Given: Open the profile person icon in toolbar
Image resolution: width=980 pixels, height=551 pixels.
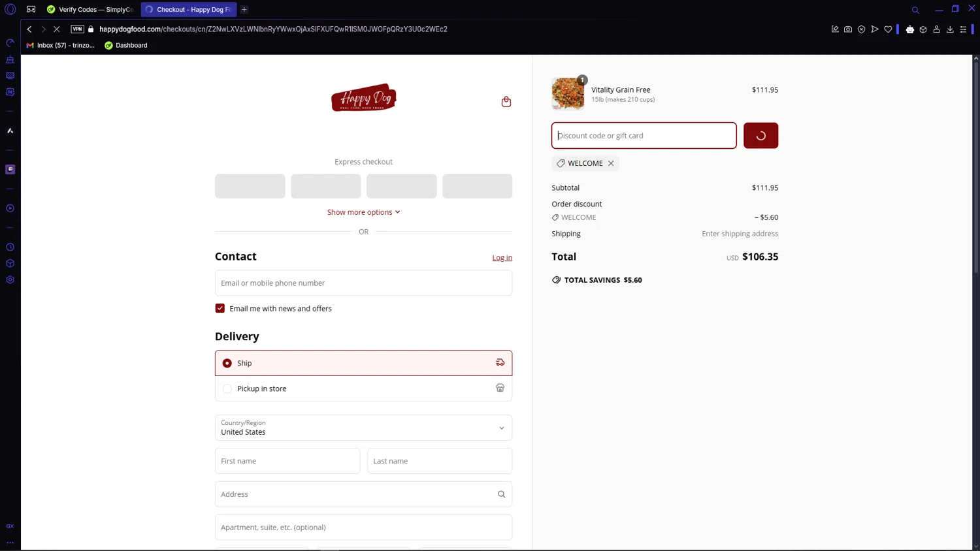Looking at the screenshot, I should pyautogui.click(x=936, y=29).
